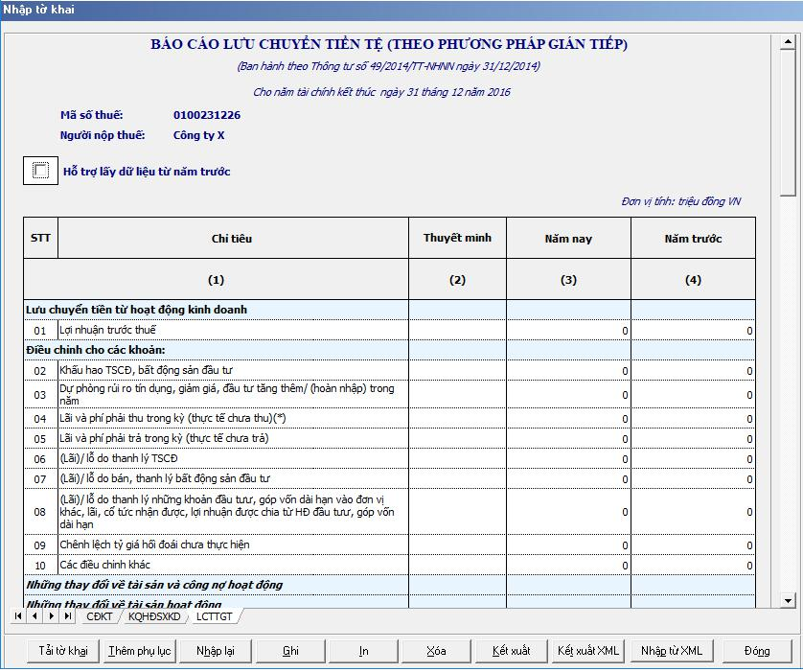
Task: Tick 'Hỗ trợ lấy dữ liệu từ năm trước' checkbox
Action: [40, 171]
